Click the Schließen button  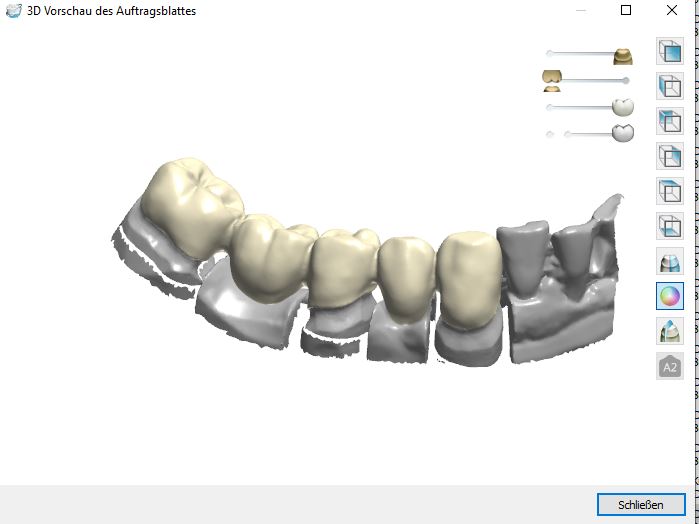tap(641, 505)
